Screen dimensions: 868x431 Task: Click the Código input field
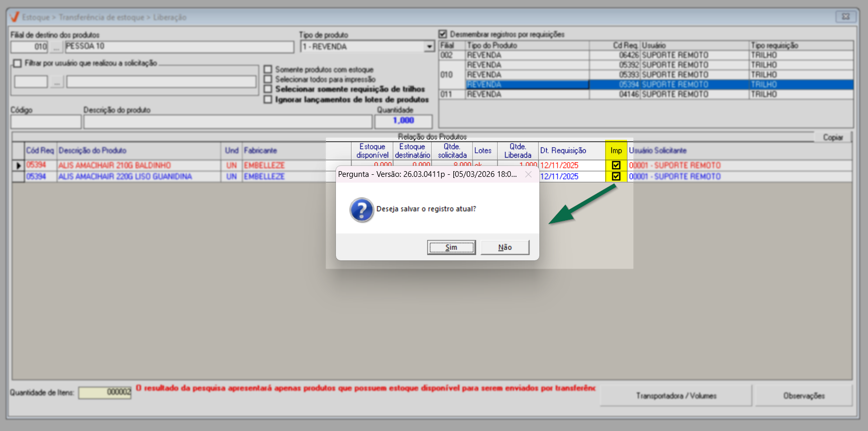(46, 122)
